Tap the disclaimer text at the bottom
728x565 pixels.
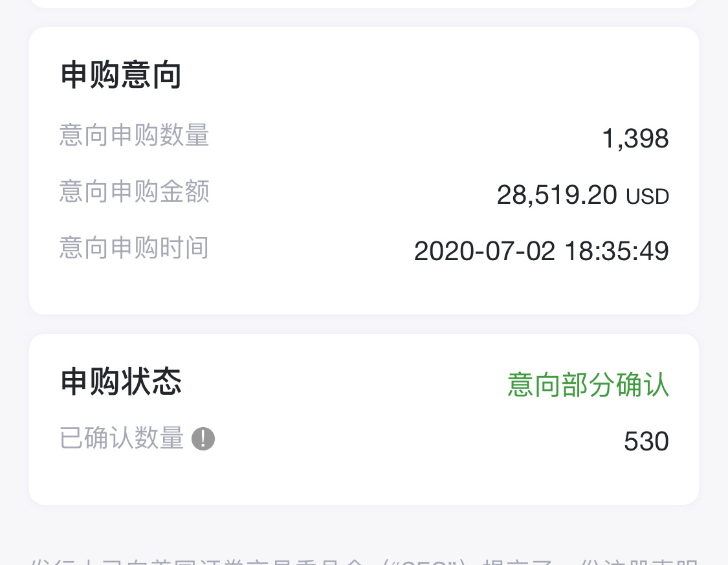[364, 559]
